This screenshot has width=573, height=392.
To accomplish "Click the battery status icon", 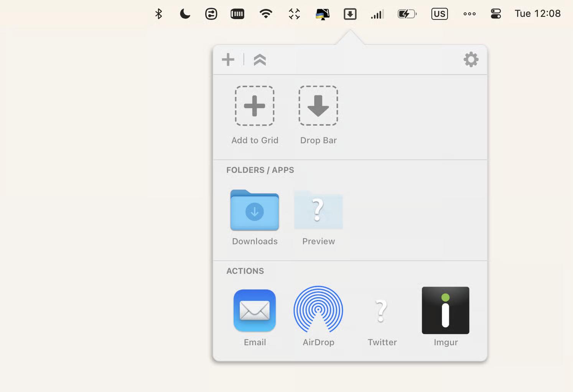I will click(407, 14).
